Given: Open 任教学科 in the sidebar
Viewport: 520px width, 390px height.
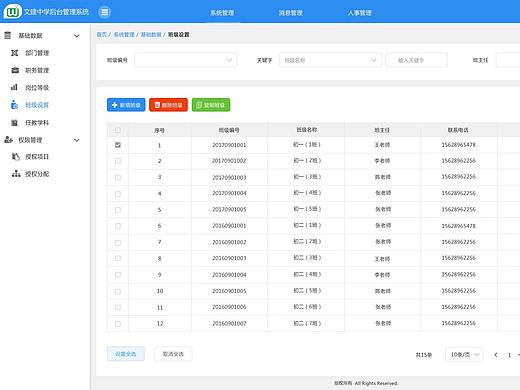Looking at the screenshot, I should (37, 123).
